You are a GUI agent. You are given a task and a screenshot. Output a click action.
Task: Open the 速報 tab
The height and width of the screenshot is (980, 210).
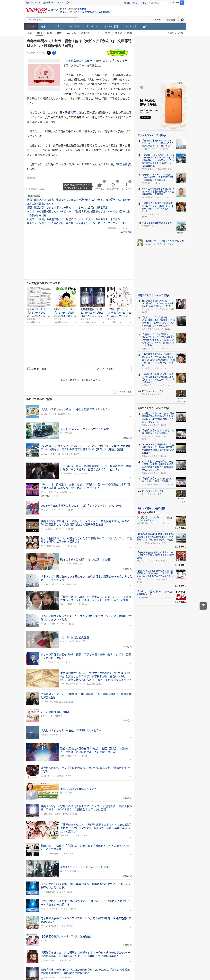click(x=43, y=27)
